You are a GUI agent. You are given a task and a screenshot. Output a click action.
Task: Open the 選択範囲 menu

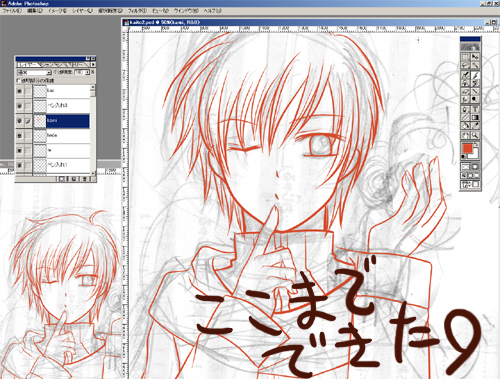pos(110,11)
